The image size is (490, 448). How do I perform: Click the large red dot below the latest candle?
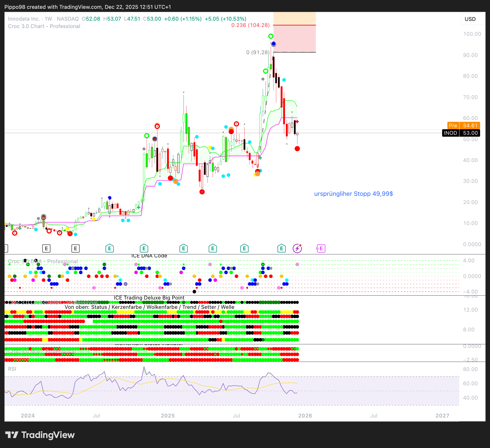[297, 149]
